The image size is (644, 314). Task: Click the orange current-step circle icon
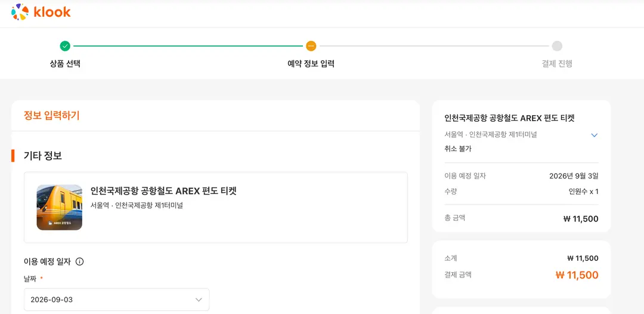click(x=311, y=46)
